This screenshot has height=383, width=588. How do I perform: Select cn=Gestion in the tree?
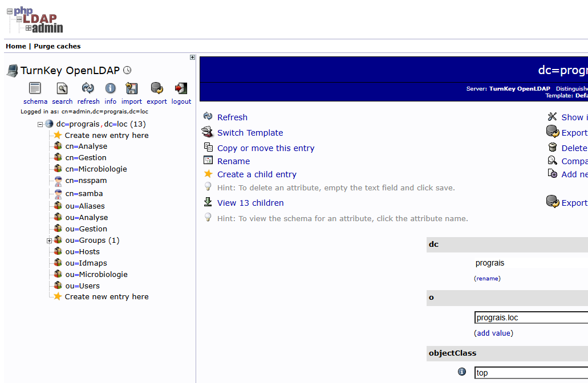coord(86,157)
